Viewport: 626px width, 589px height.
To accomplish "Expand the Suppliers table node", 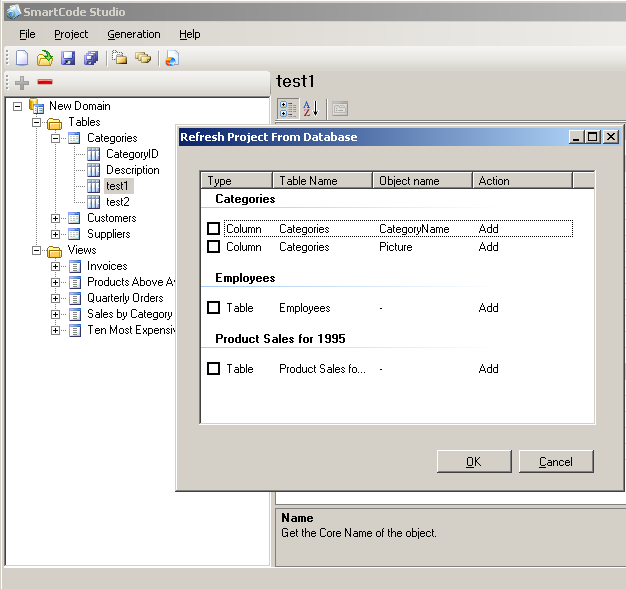I will click(x=55, y=234).
